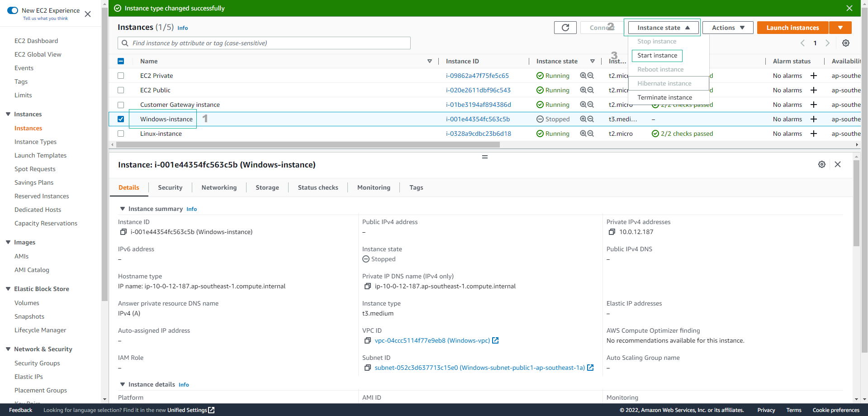This screenshot has height=416, width=868.
Task: Open detail panel settings gear icon
Action: tap(821, 164)
